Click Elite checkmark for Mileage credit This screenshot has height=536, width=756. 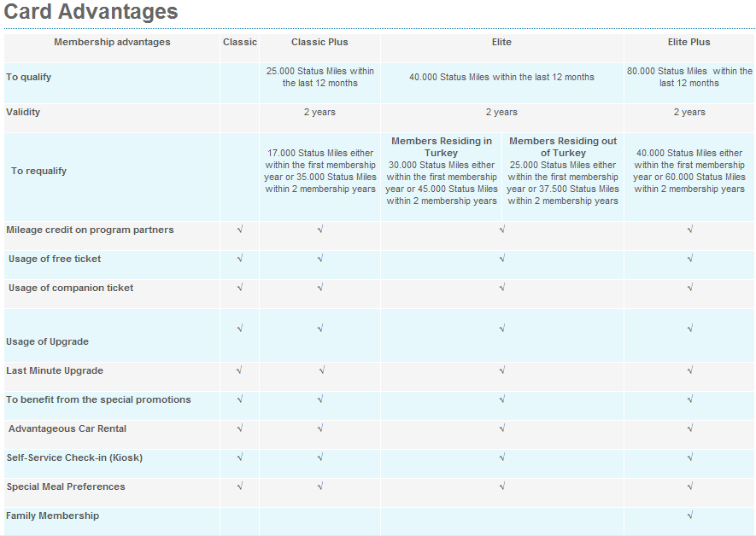click(502, 230)
